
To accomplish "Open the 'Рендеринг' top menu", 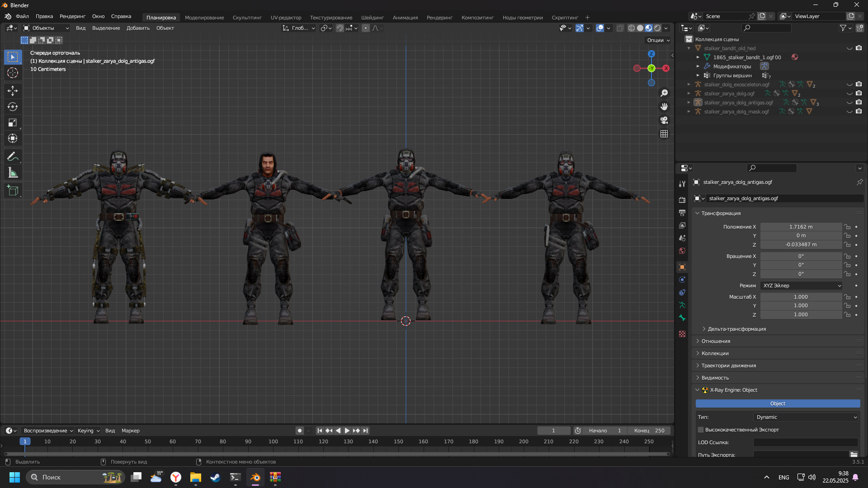I will [x=72, y=16].
